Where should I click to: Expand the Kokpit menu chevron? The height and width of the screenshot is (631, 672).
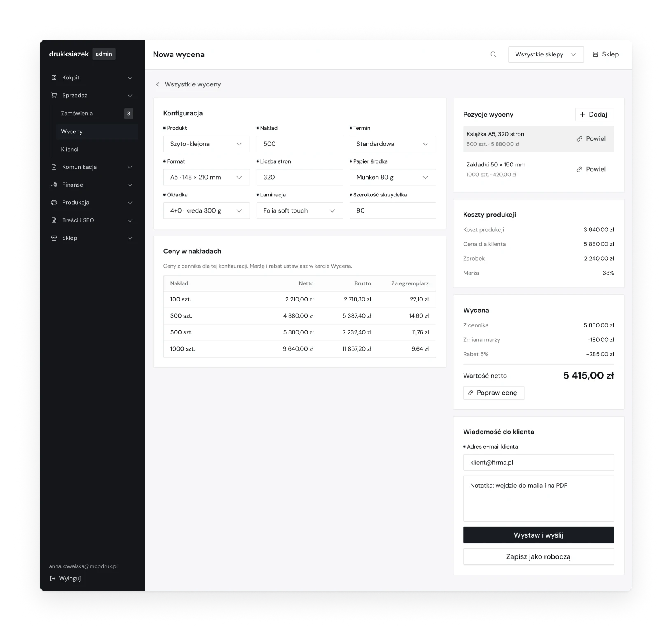point(130,78)
